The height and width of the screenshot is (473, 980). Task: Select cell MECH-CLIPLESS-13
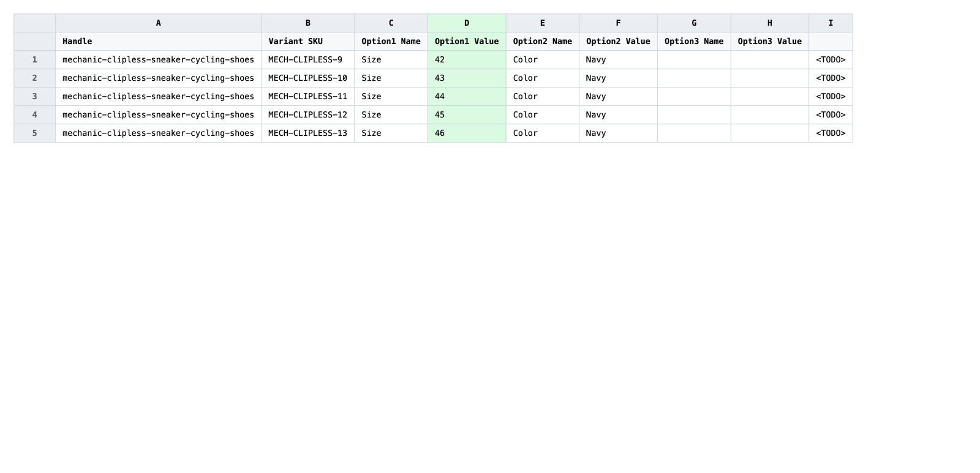pyautogui.click(x=308, y=133)
